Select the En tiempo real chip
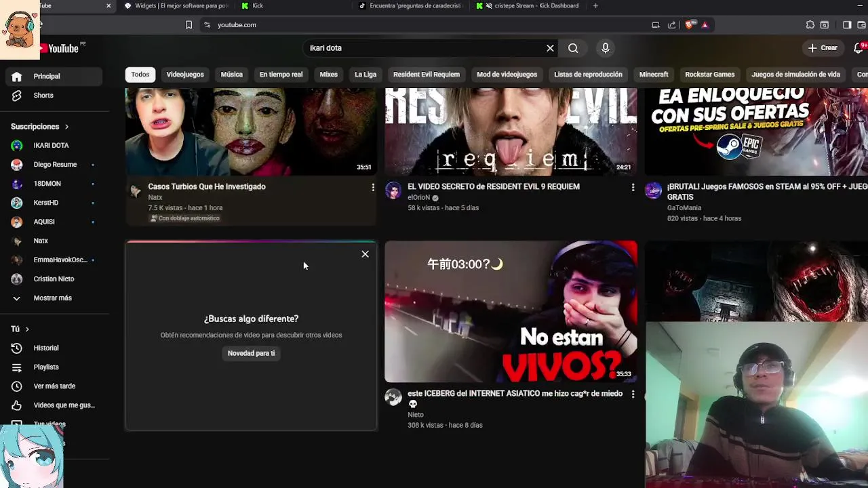The image size is (868, 488). tap(281, 75)
